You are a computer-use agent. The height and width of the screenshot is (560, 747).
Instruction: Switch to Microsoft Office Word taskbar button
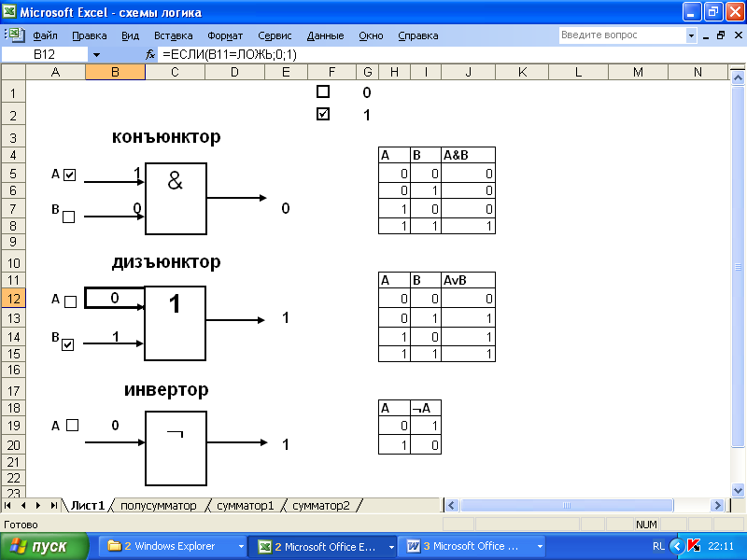[470, 546]
